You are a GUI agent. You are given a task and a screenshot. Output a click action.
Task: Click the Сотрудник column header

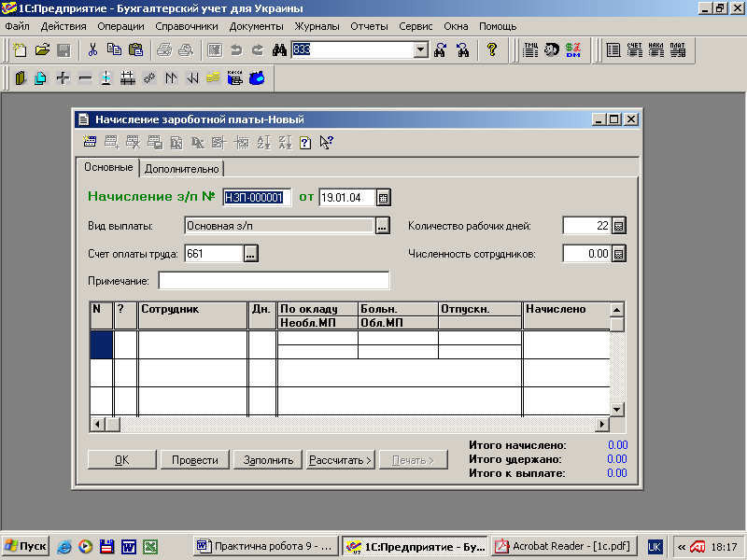pyautogui.click(x=192, y=315)
